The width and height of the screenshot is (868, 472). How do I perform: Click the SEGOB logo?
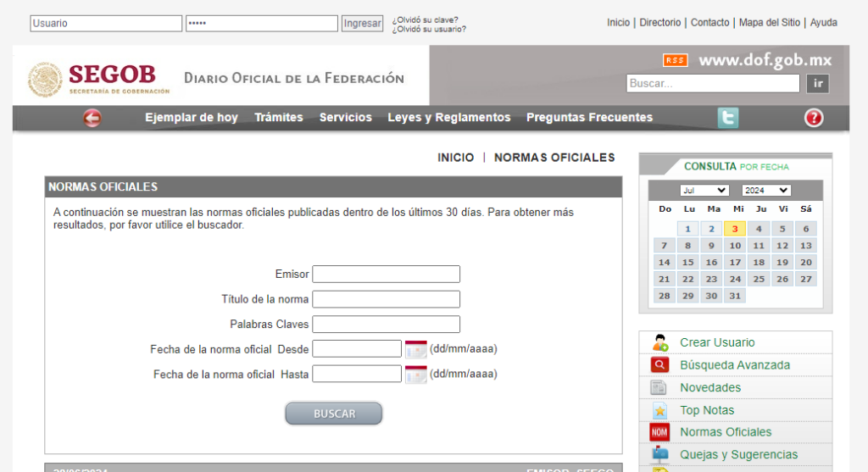tap(100, 79)
